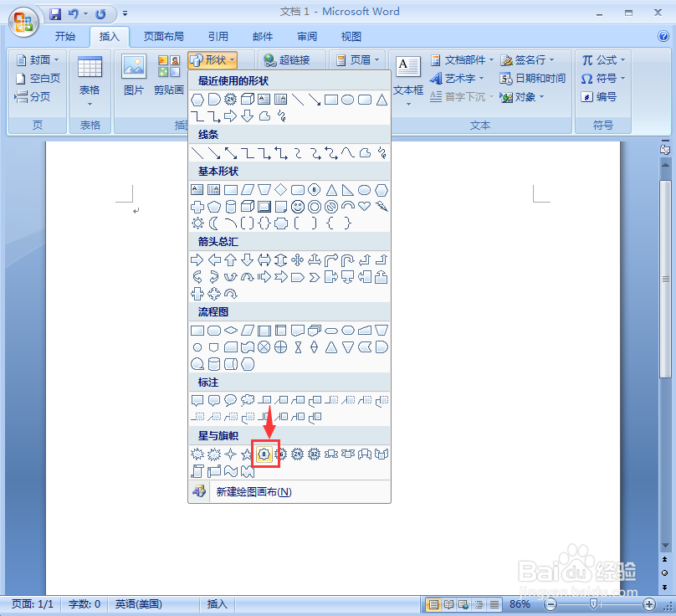Go to the 引用 tab
The height and width of the screenshot is (616, 676).
[x=218, y=36]
